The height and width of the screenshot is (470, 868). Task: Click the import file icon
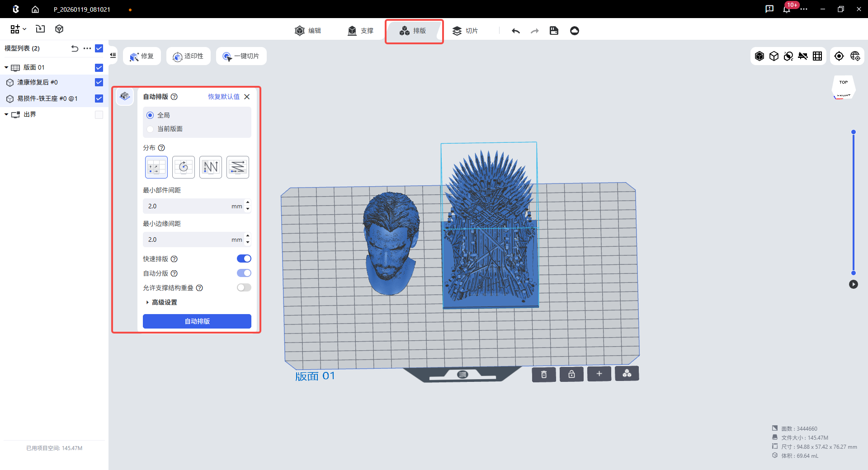40,29
